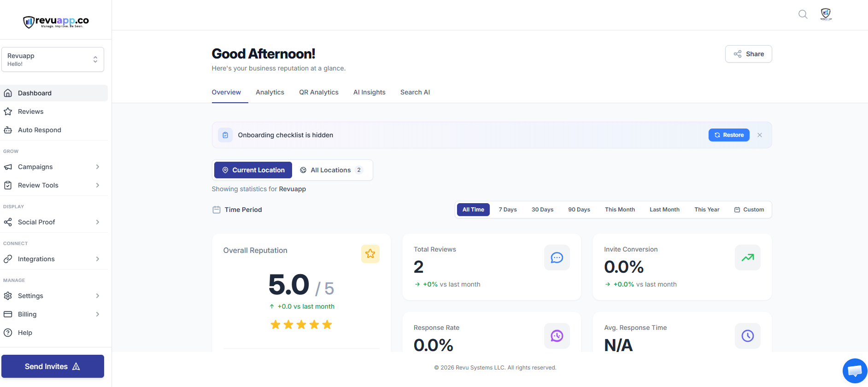
Task: Click the Total Reviews count of 2
Action: coord(418,267)
